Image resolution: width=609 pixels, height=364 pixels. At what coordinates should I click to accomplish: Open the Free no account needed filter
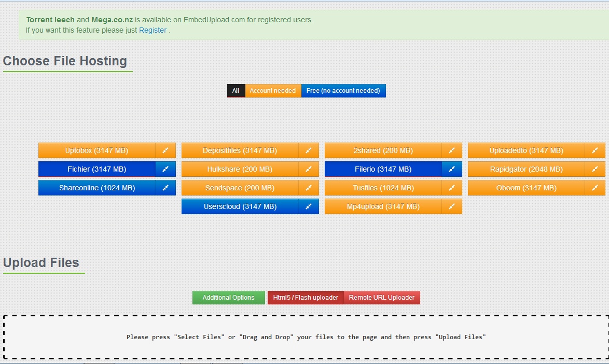coord(343,90)
